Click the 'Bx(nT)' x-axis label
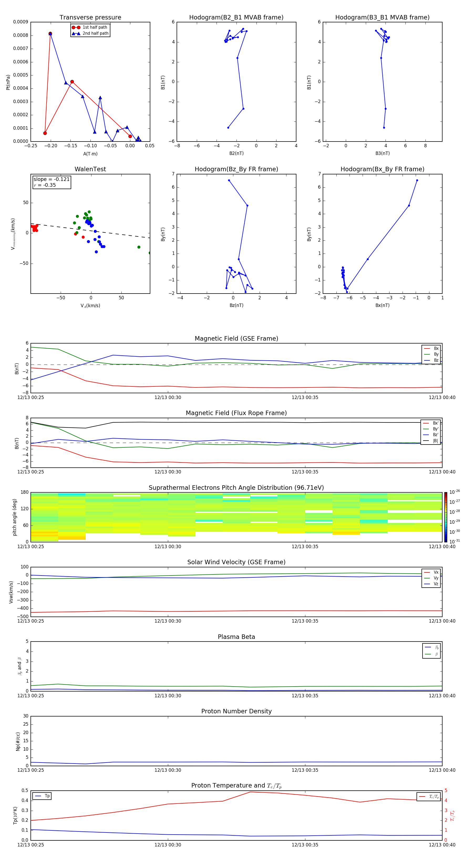The image size is (473, 868). [x=382, y=305]
